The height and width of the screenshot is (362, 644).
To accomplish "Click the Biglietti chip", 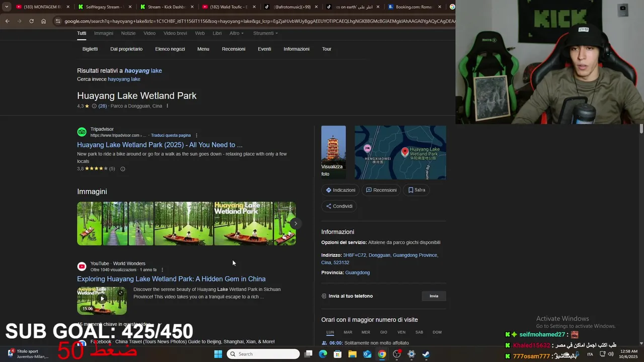I will pyautogui.click(x=90, y=49).
